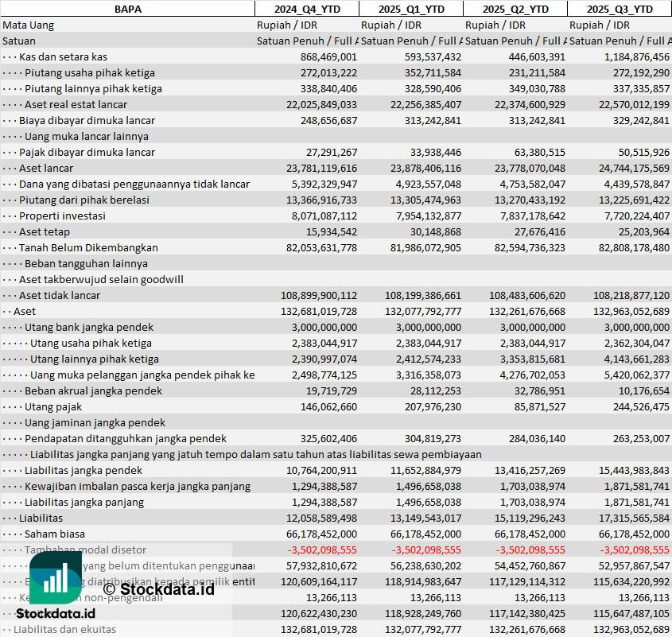Viewport: 672px width, 637px height.
Task: Click the 2025_Q3_YTD column header
Action: click(x=620, y=9)
